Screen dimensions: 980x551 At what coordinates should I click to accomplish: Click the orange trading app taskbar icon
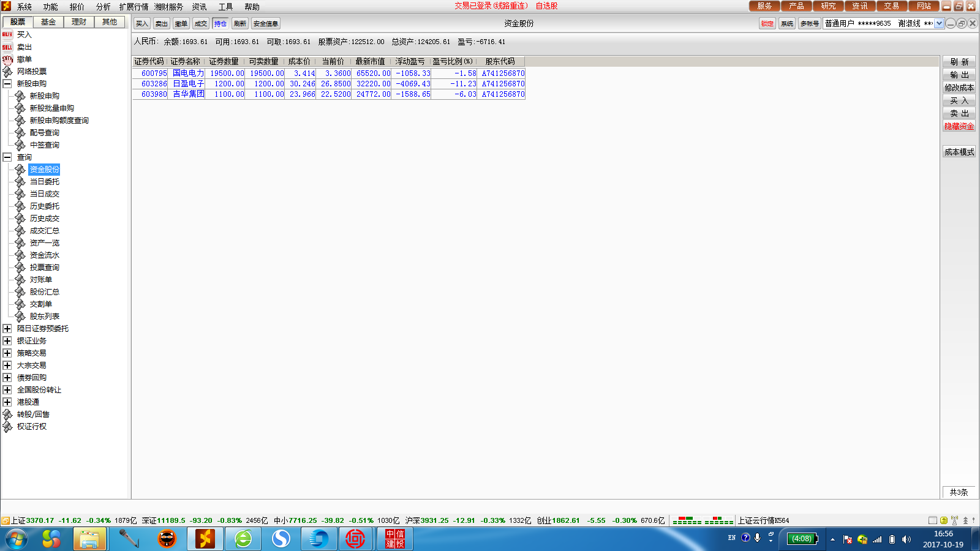(x=205, y=539)
